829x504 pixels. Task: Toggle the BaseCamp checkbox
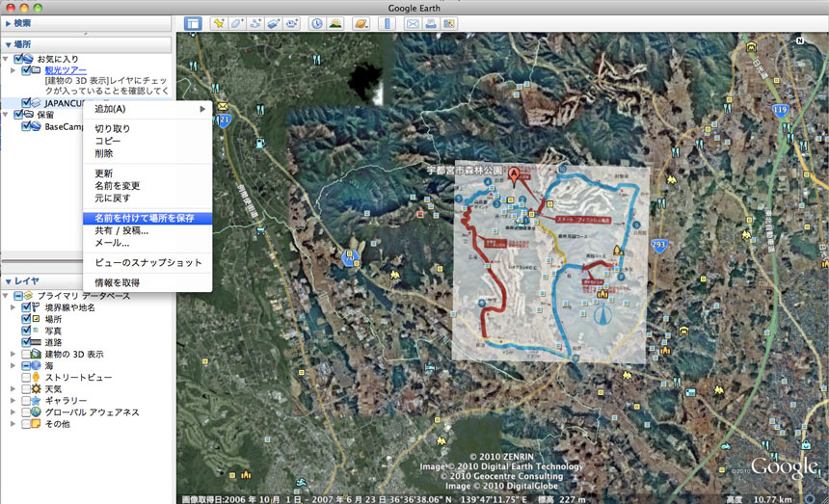tap(26, 126)
